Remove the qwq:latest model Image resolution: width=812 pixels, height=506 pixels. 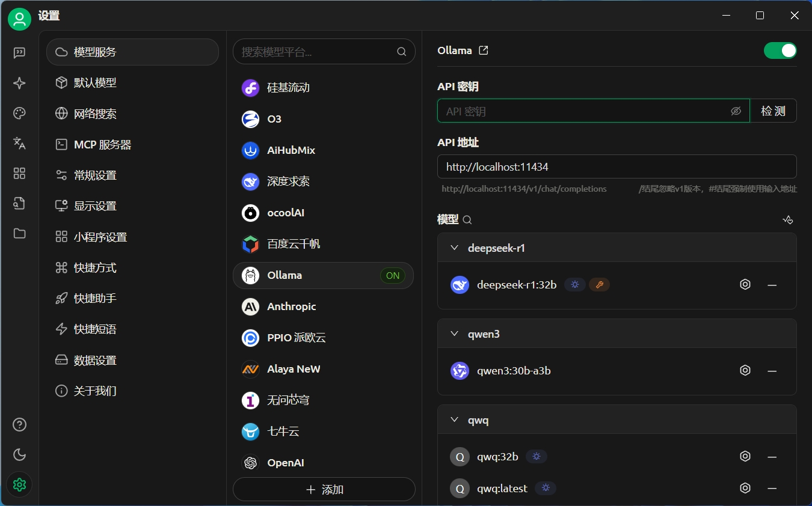click(772, 488)
